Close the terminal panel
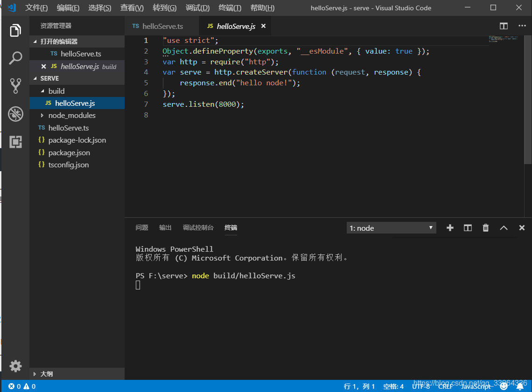The height and width of the screenshot is (392, 532). tap(522, 227)
